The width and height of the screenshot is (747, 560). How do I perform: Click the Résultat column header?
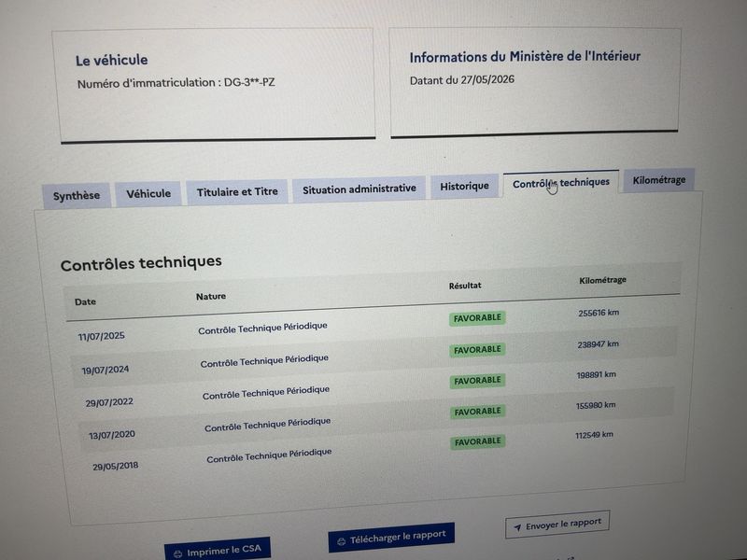(465, 286)
